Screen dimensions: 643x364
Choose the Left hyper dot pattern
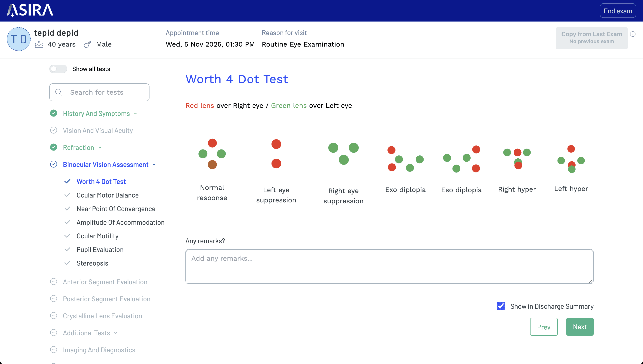pos(571,159)
